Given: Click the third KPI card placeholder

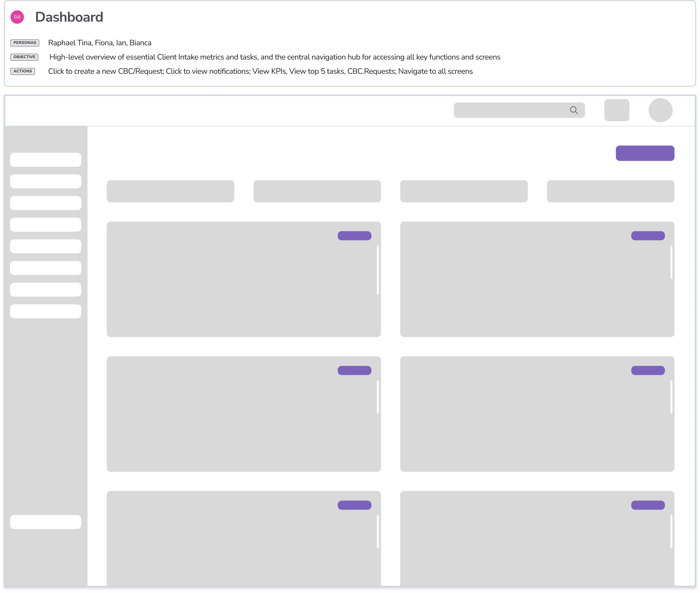Looking at the screenshot, I should click(x=464, y=191).
